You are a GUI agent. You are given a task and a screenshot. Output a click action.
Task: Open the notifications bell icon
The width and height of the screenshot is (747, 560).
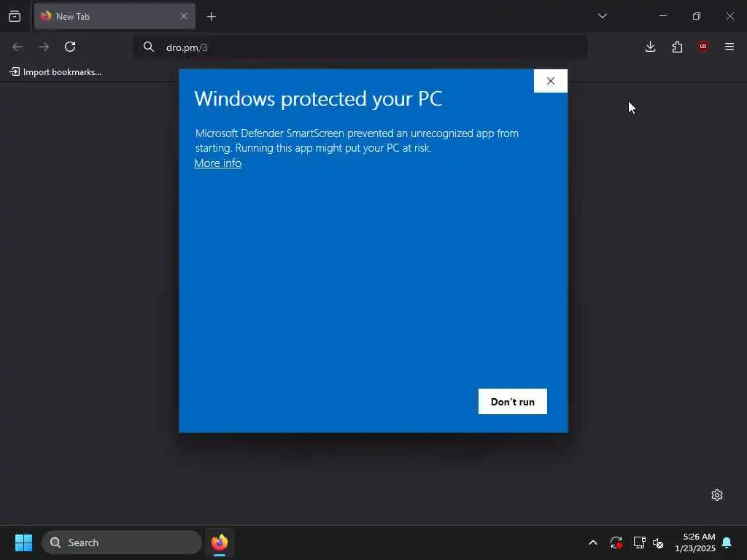[x=727, y=542]
